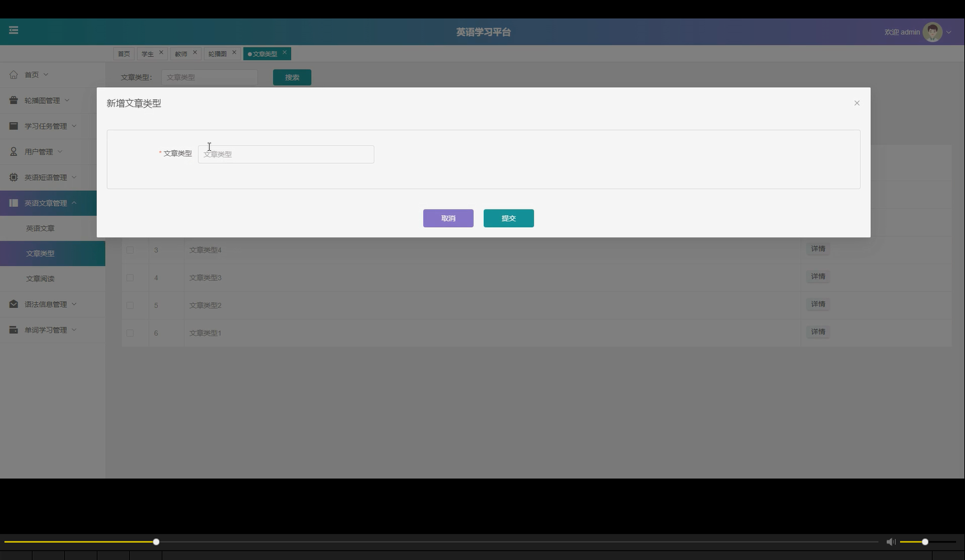Expand the 首页 sidebar chevron

[x=46, y=74]
